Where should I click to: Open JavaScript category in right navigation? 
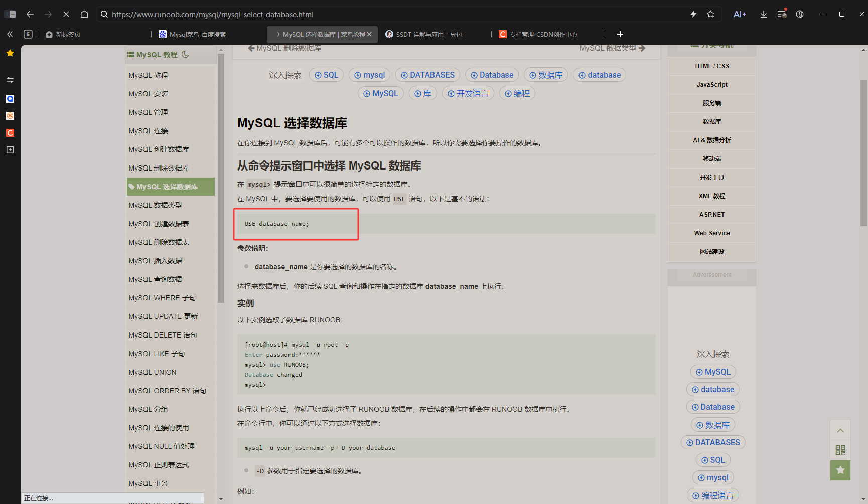coord(712,85)
